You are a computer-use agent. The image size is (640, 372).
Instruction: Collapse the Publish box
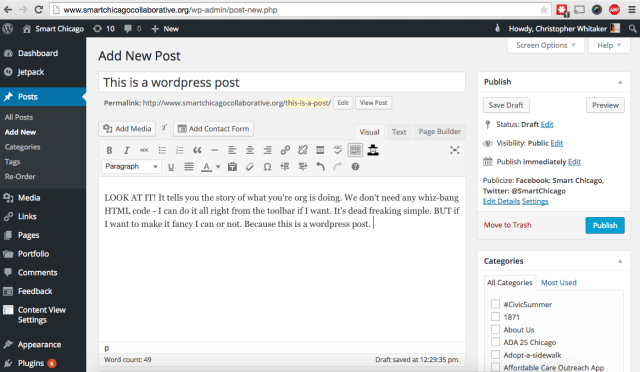(620, 82)
